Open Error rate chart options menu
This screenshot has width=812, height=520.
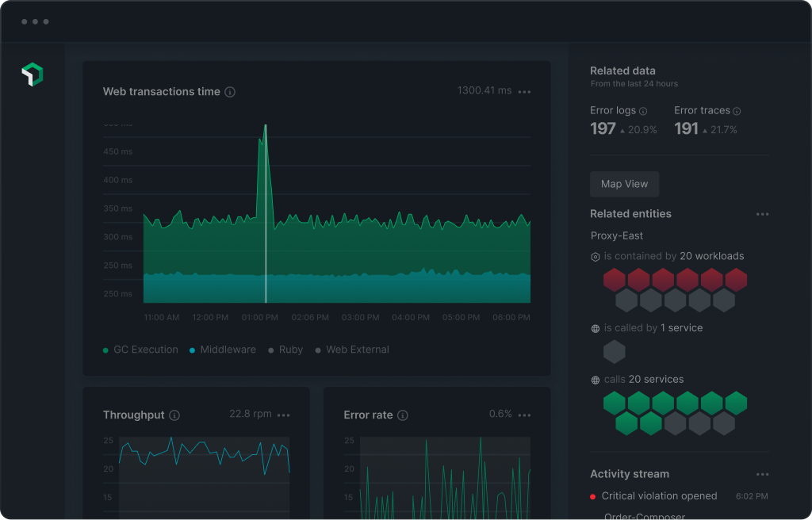(x=524, y=415)
